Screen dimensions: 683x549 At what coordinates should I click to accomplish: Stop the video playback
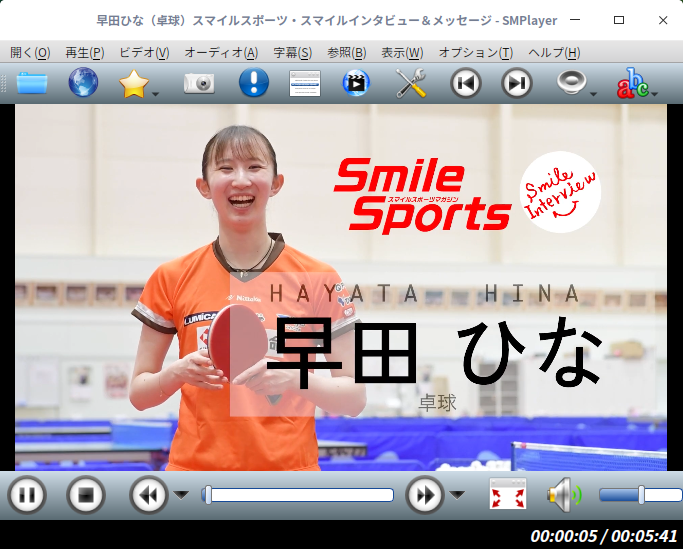(x=86, y=495)
